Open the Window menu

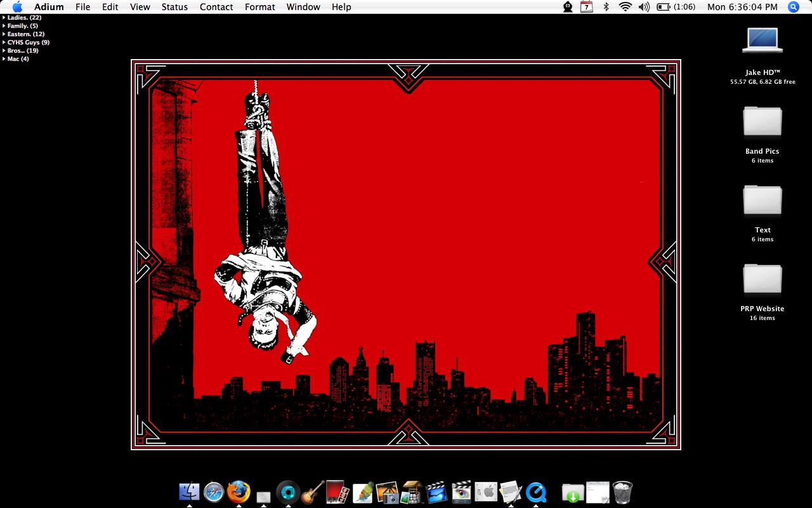coord(303,7)
